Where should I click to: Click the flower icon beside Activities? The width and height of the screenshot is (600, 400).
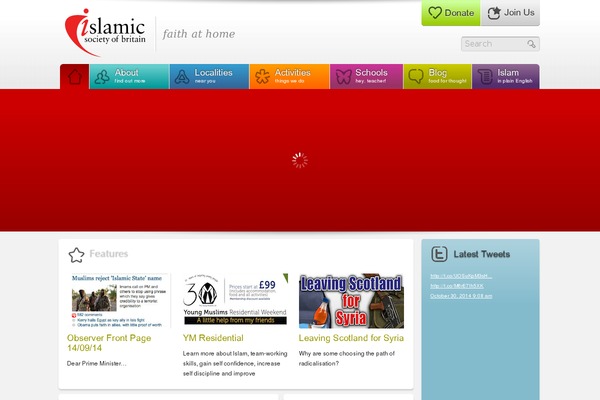(262, 77)
